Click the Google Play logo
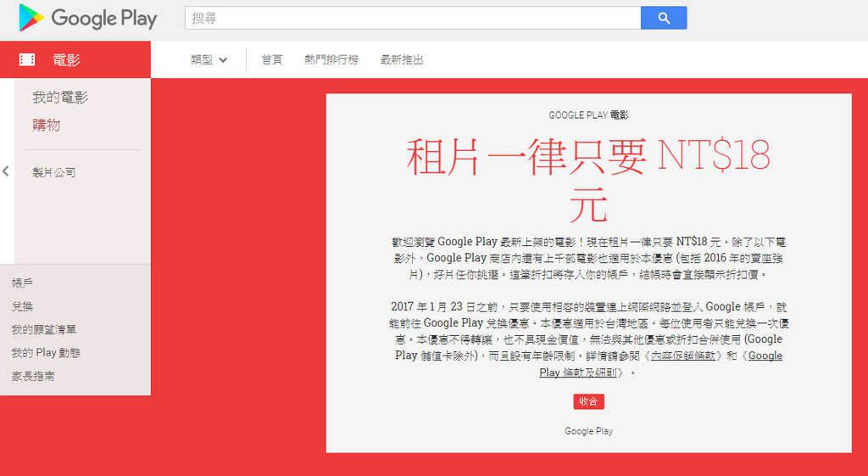Viewport: 868px width, 476px height. (87, 18)
